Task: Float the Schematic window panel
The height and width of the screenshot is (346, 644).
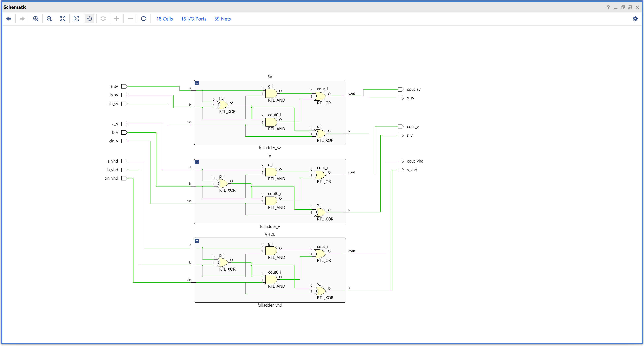Action: (623, 7)
